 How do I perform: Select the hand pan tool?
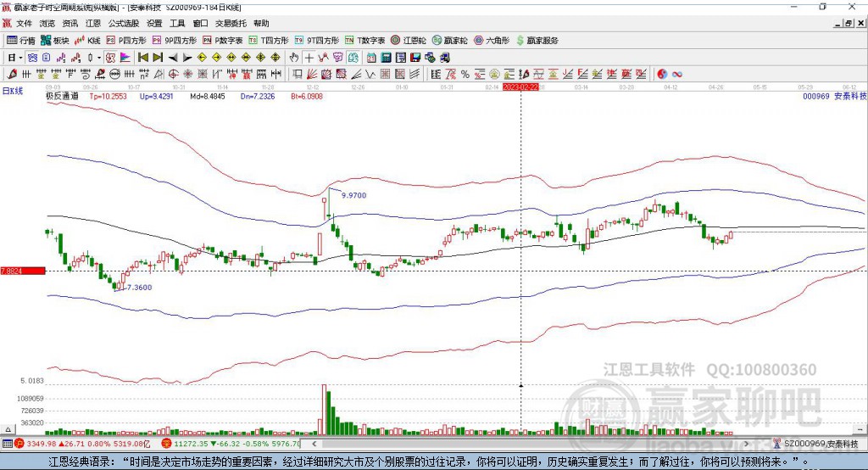pos(294,58)
